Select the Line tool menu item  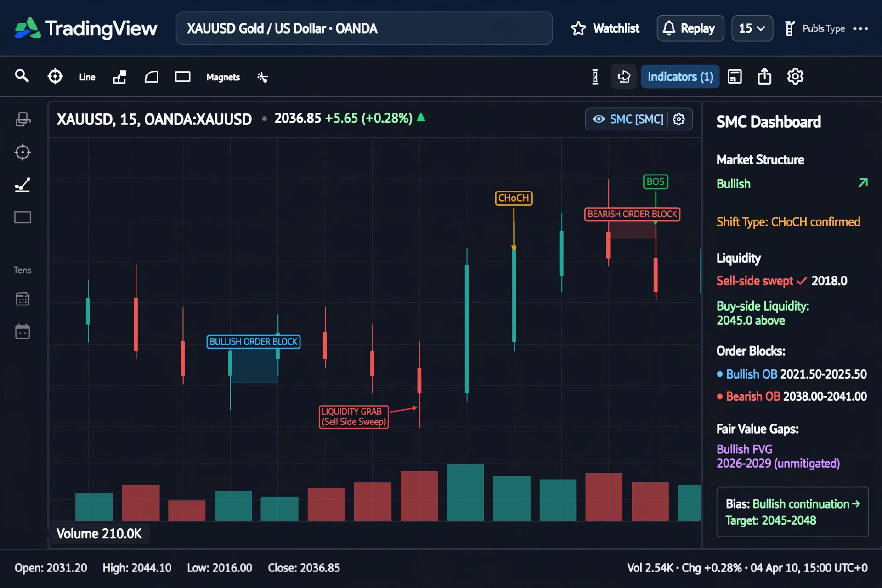[x=87, y=77]
